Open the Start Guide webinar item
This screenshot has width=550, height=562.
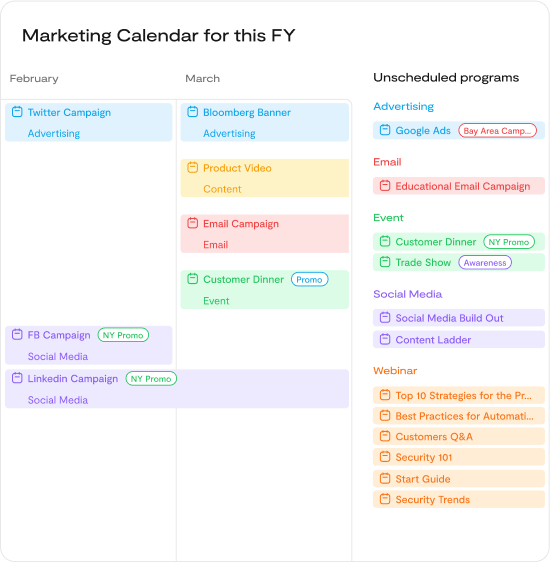(459, 479)
